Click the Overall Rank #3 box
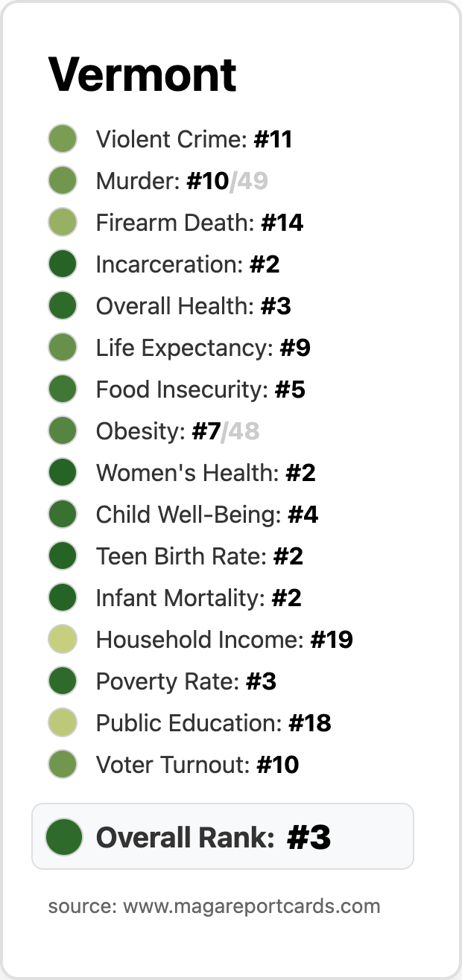The width and height of the screenshot is (462, 980). coord(223,836)
